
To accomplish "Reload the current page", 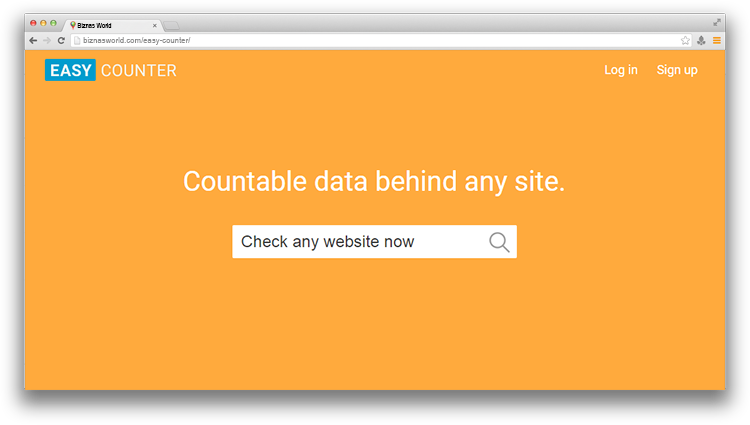I will (61, 41).
